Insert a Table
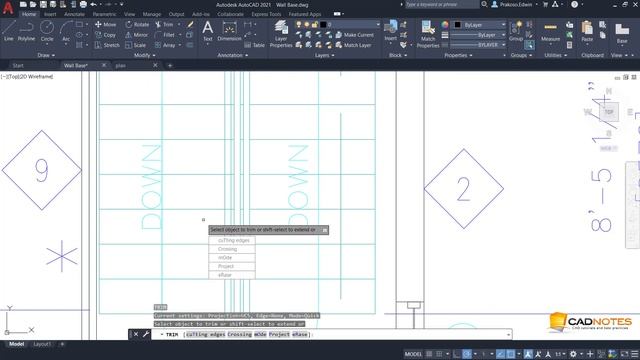The width and height of the screenshot is (640, 360). [x=254, y=45]
